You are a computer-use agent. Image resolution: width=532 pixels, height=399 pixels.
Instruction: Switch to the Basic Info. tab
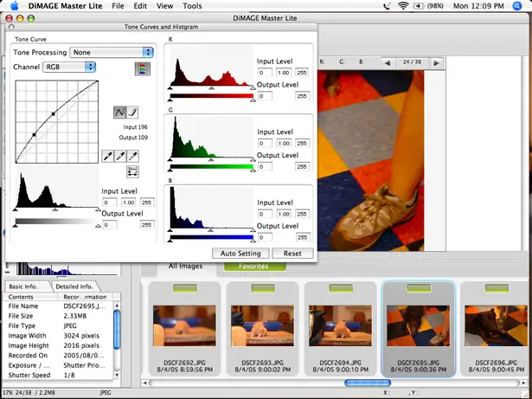tap(23, 286)
